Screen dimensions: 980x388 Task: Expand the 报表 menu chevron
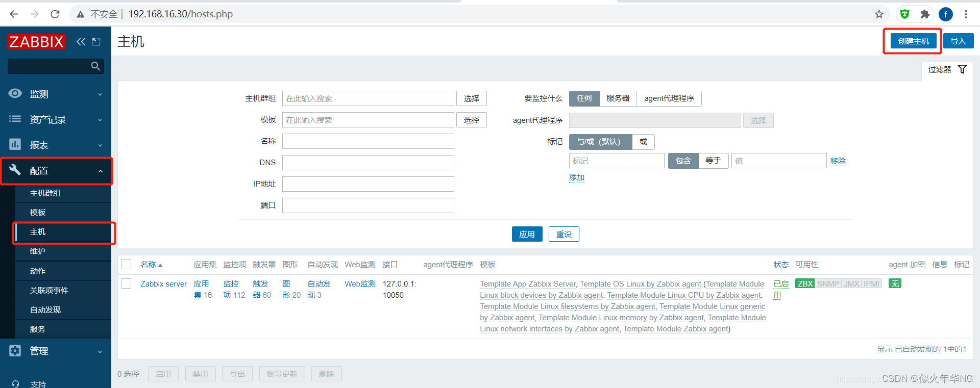pos(100,145)
